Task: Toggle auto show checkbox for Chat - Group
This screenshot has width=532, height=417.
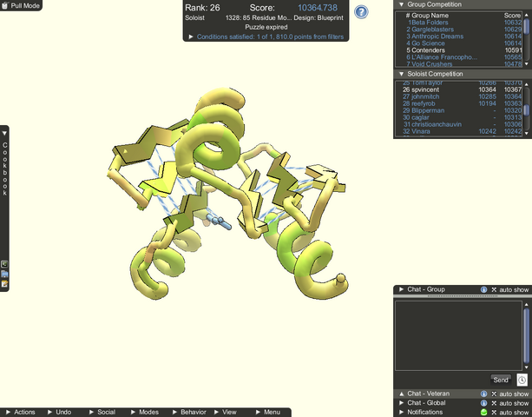Action: pyautogui.click(x=494, y=289)
